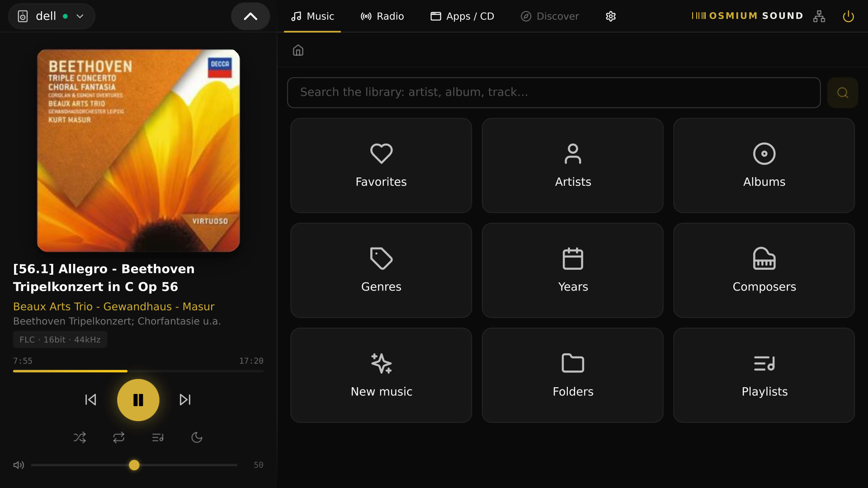The height and width of the screenshot is (488, 868).
Task: Open the Albums tile
Action: [x=764, y=165]
